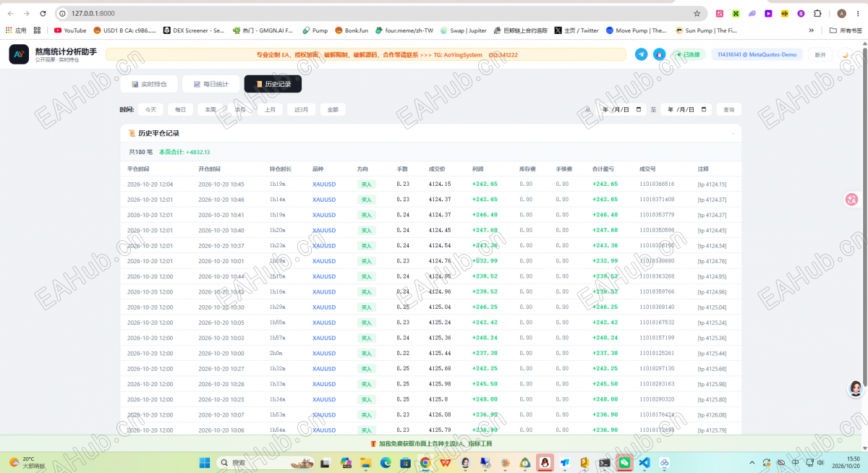Switch to the 实时持仓 tab
The image size is (868, 473).
pyautogui.click(x=149, y=84)
